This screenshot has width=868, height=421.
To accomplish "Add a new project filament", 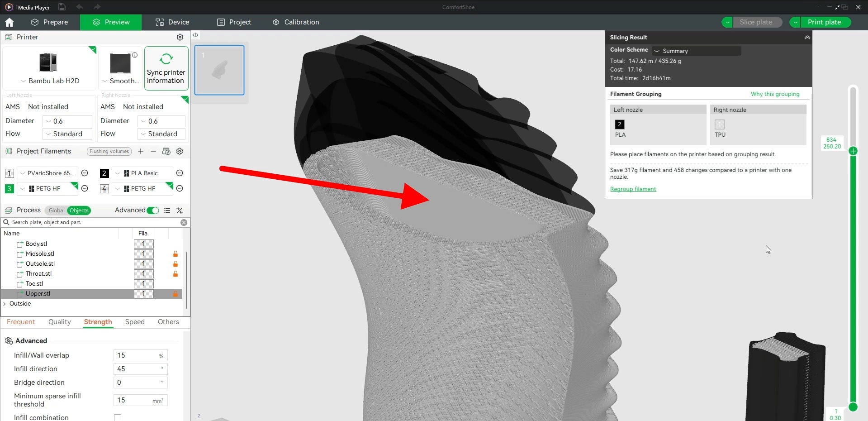I will (141, 151).
